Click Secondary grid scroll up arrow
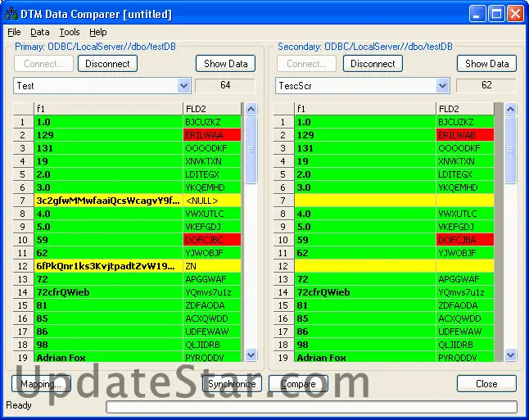This screenshot has height=420, width=529. coord(511,109)
